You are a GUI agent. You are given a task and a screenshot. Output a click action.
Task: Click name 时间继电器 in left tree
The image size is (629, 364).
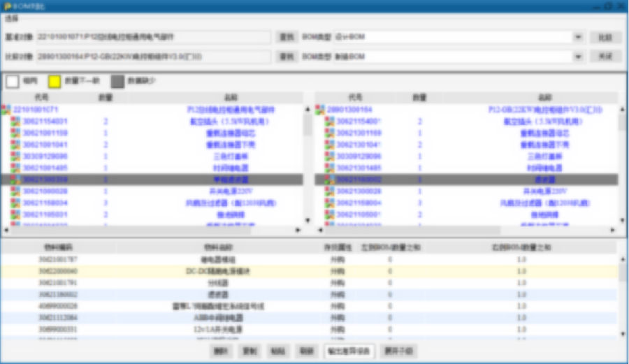tap(230, 168)
